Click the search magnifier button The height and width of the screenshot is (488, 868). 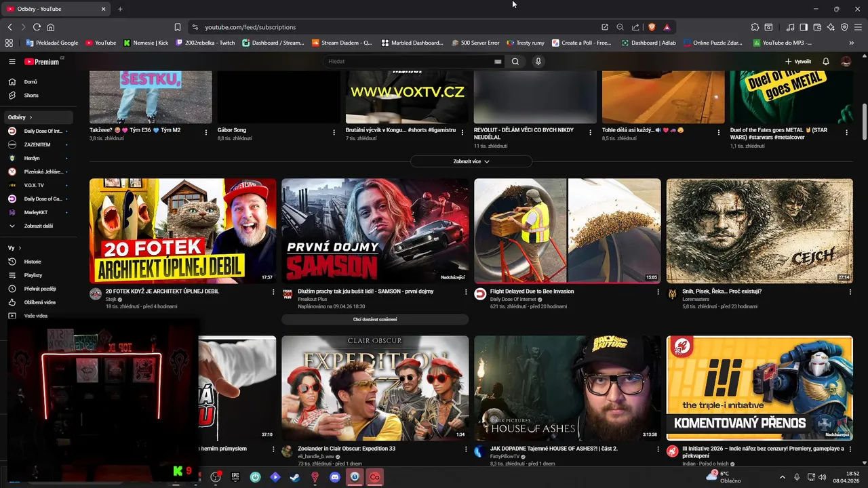(x=515, y=62)
